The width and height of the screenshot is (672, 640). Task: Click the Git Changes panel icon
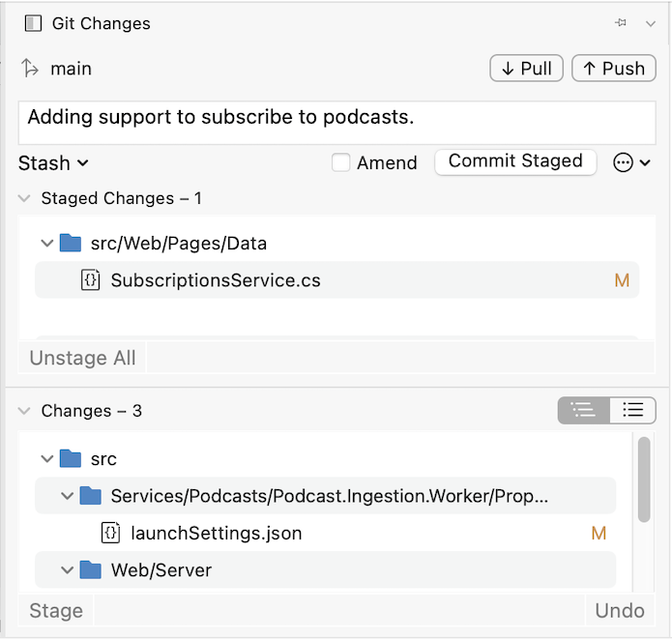33,23
